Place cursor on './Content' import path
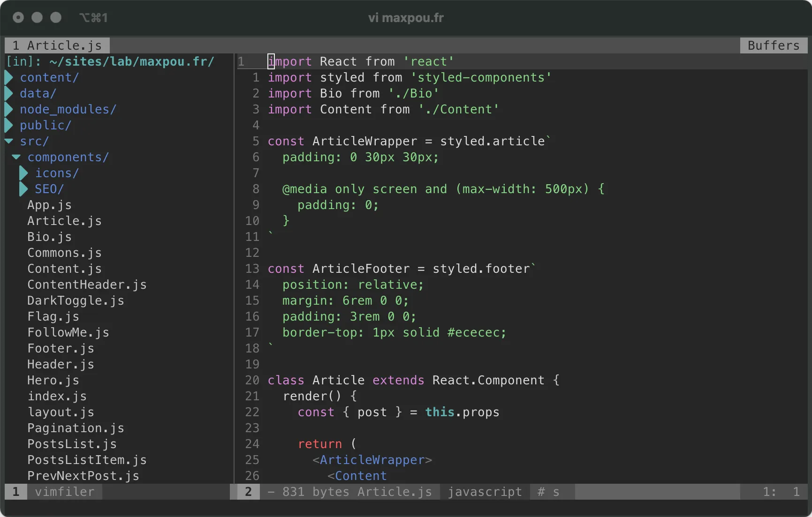This screenshot has width=812, height=517. (x=458, y=109)
